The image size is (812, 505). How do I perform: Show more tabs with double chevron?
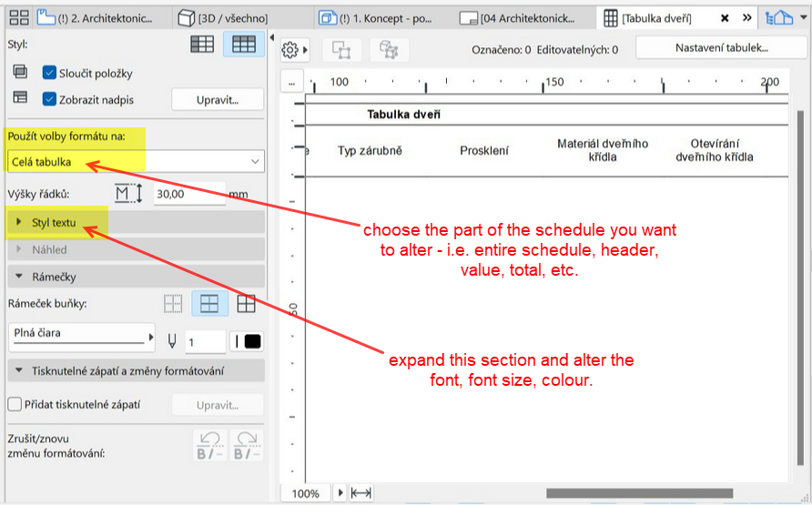[x=746, y=18]
